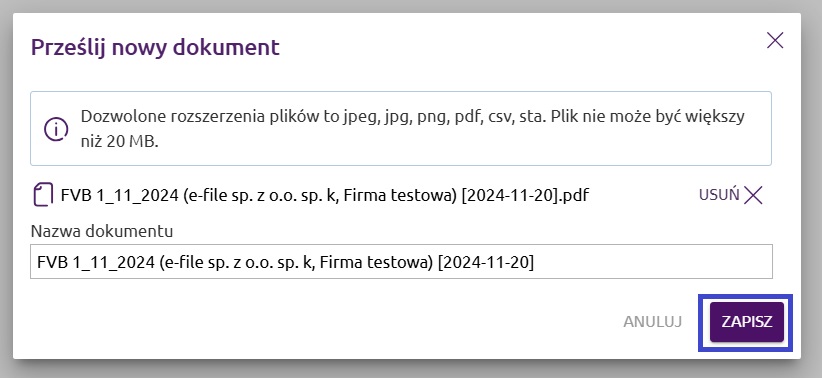Click the Nazwa dokumentu field label

click(102, 231)
